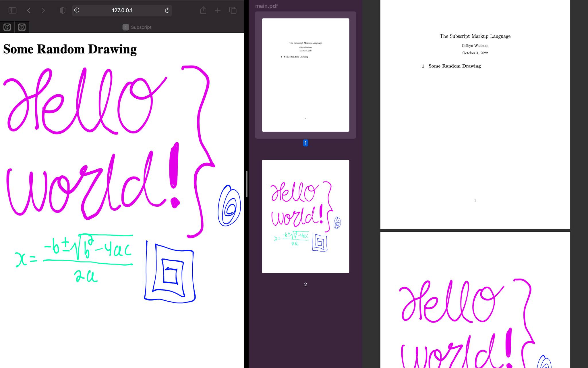The image size is (588, 368).
Task: Click the blue page number 1 badge
Action: point(305,143)
